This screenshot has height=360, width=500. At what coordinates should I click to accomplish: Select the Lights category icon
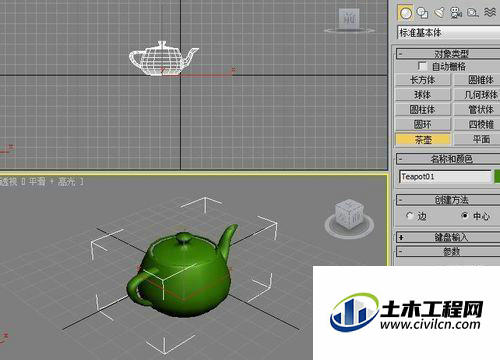click(x=439, y=13)
